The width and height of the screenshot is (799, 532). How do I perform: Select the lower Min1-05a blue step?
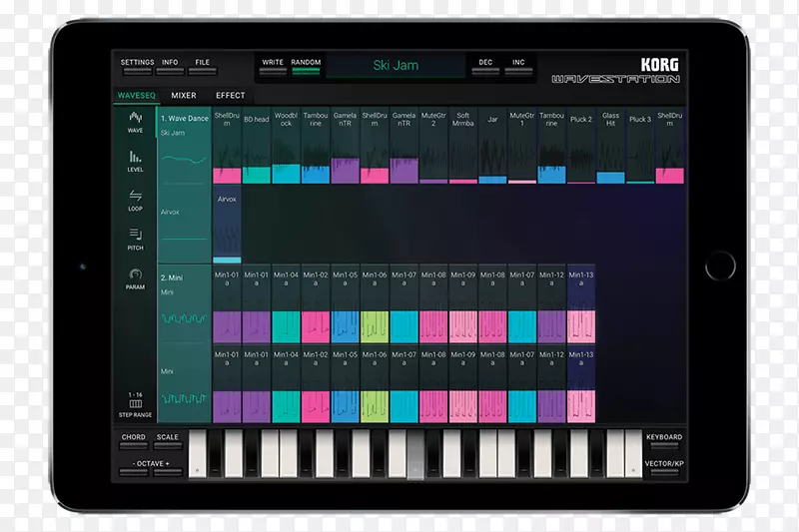(345, 384)
